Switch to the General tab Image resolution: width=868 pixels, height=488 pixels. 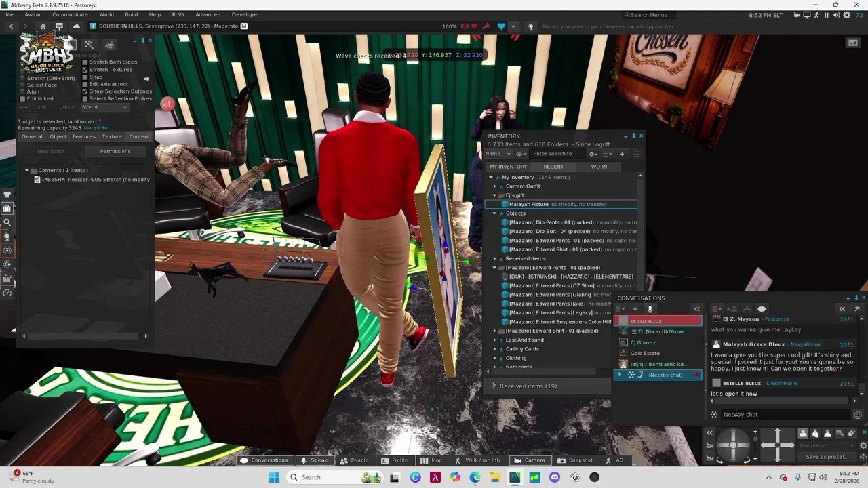[x=32, y=137]
